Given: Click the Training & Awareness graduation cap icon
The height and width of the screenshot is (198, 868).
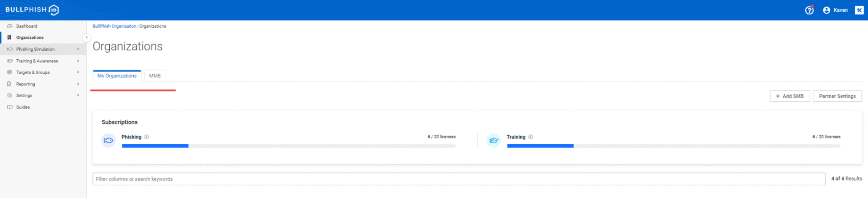Looking at the screenshot, I should point(10,61).
